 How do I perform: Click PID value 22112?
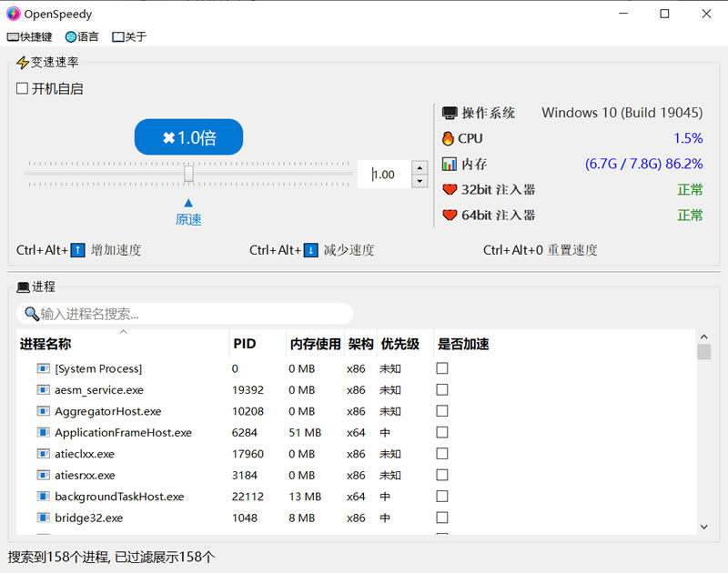[x=248, y=497]
